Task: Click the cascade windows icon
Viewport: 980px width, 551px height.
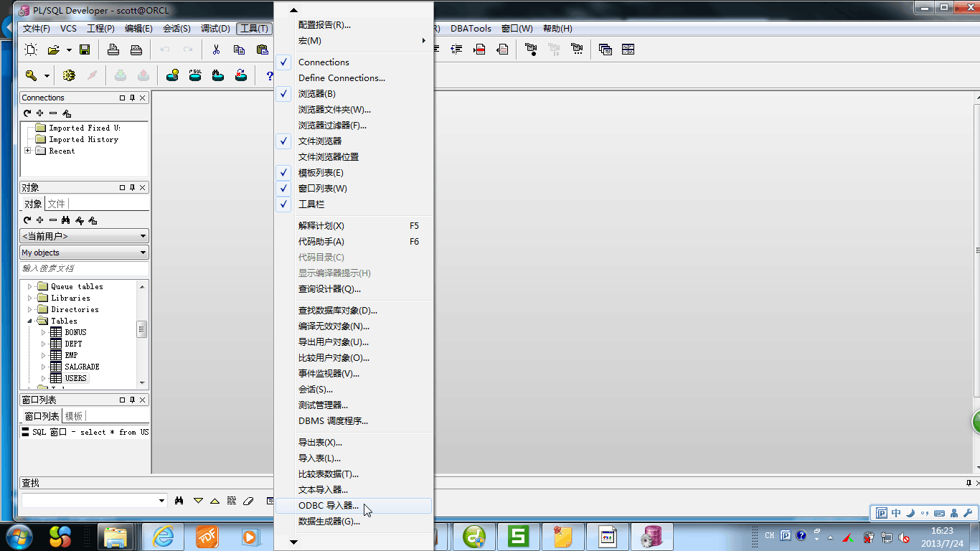Action: [606, 50]
